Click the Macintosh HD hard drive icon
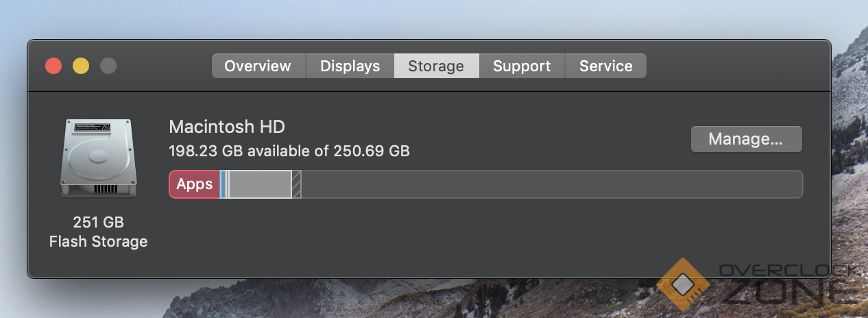Viewport: 868px width, 318px height. tap(98, 158)
